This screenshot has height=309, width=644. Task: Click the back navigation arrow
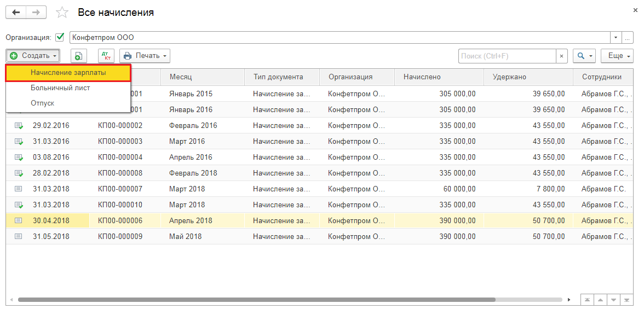pos(16,12)
